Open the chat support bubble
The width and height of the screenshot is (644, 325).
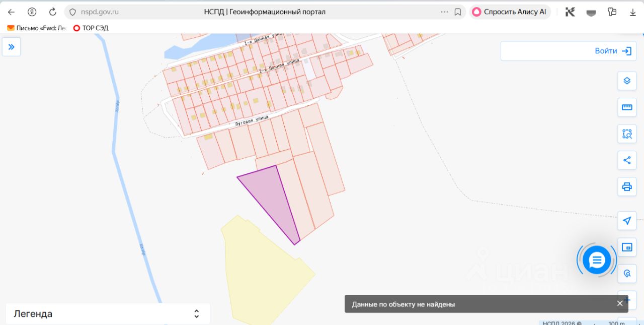597,260
